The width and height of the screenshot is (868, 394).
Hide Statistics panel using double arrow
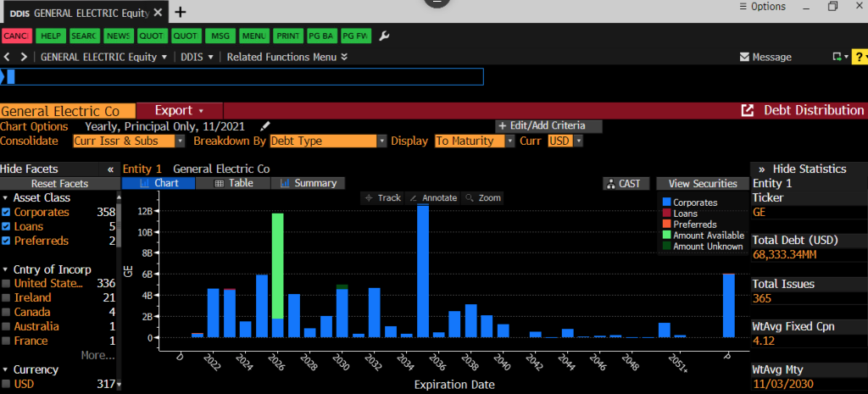point(762,169)
